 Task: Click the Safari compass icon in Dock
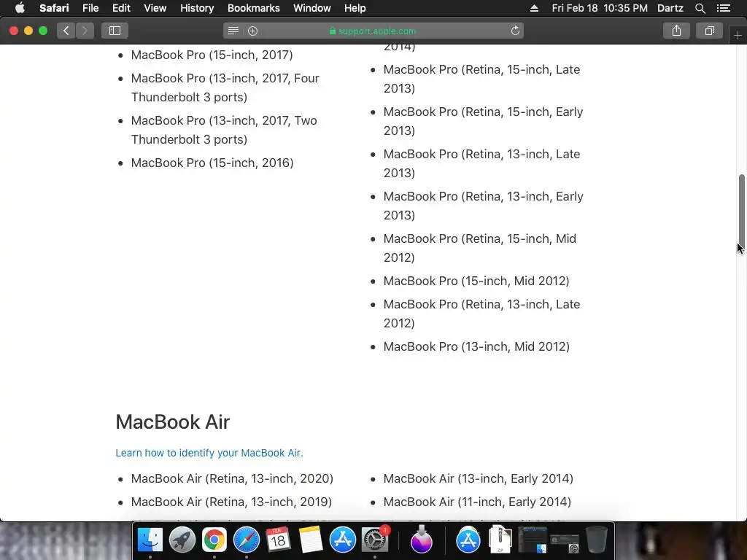pos(247,540)
